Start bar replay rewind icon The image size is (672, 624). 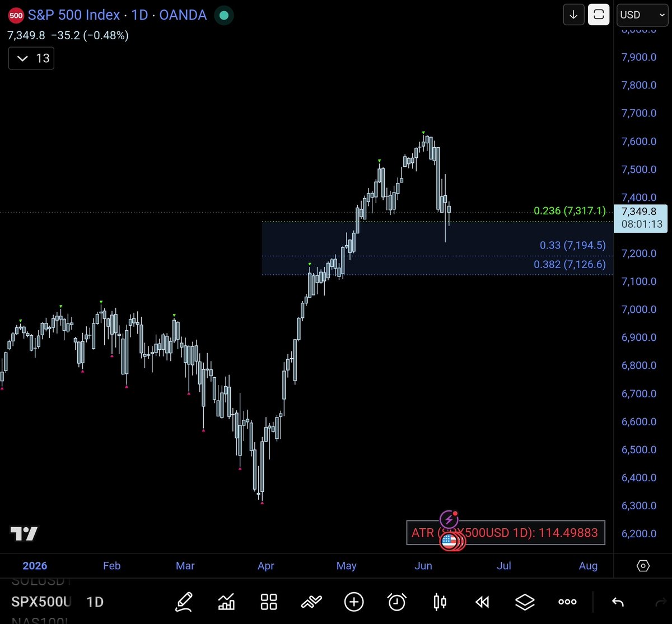click(482, 602)
